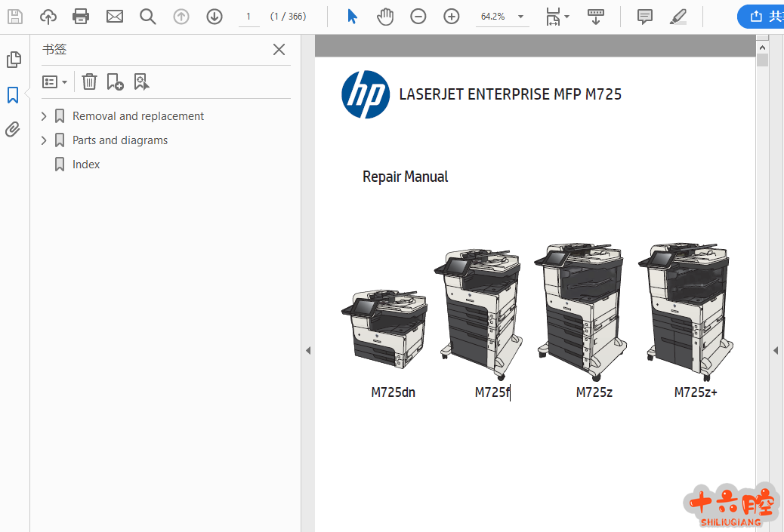This screenshot has width=784, height=532.
Task: Open the search magnifier tool
Action: pos(147,16)
